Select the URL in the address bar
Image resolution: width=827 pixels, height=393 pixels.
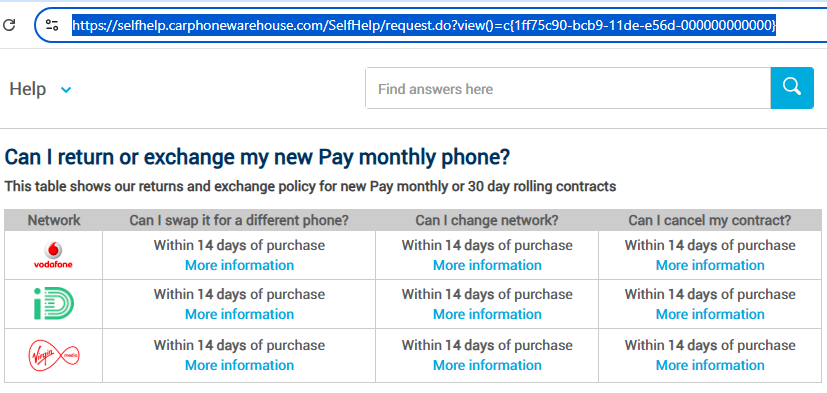[424, 25]
